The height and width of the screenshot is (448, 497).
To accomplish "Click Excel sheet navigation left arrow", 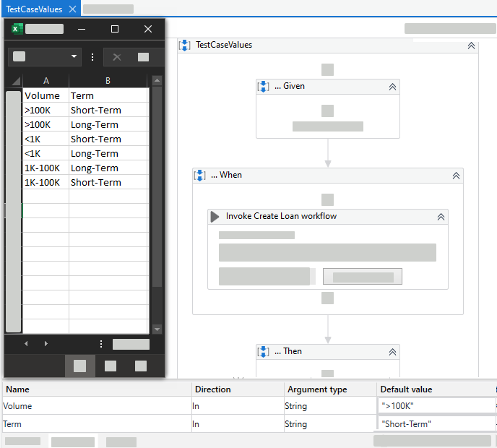I will click(26, 343).
